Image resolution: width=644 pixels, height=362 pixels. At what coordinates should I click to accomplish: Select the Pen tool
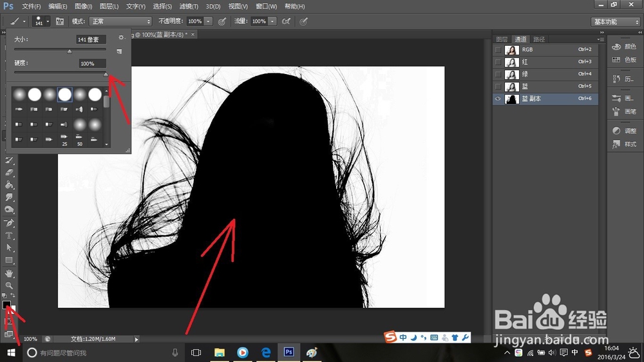click(x=9, y=223)
